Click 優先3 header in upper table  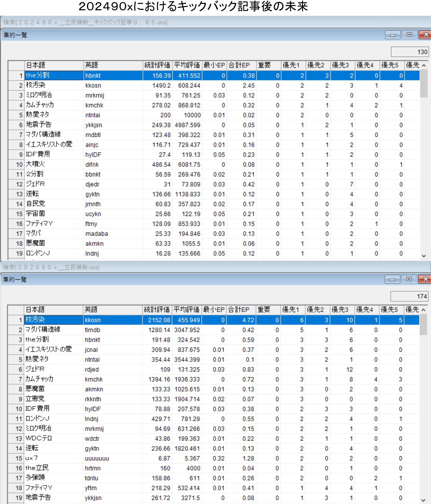tap(343, 65)
